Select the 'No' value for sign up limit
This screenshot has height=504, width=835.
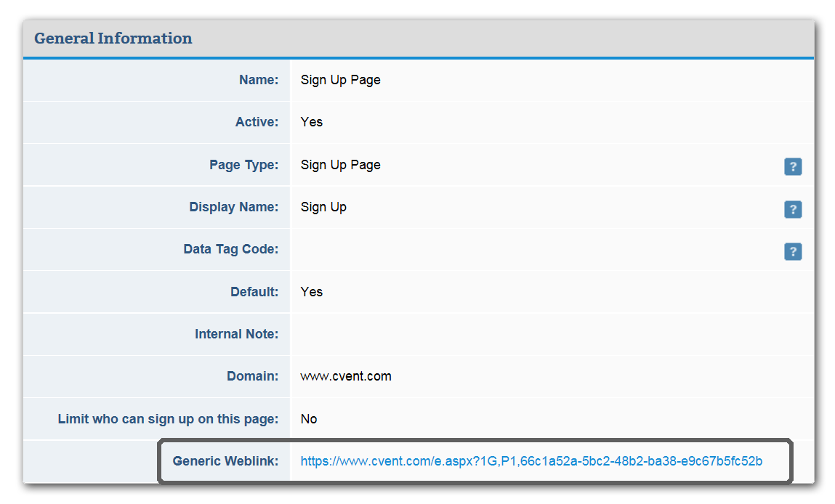(309, 419)
